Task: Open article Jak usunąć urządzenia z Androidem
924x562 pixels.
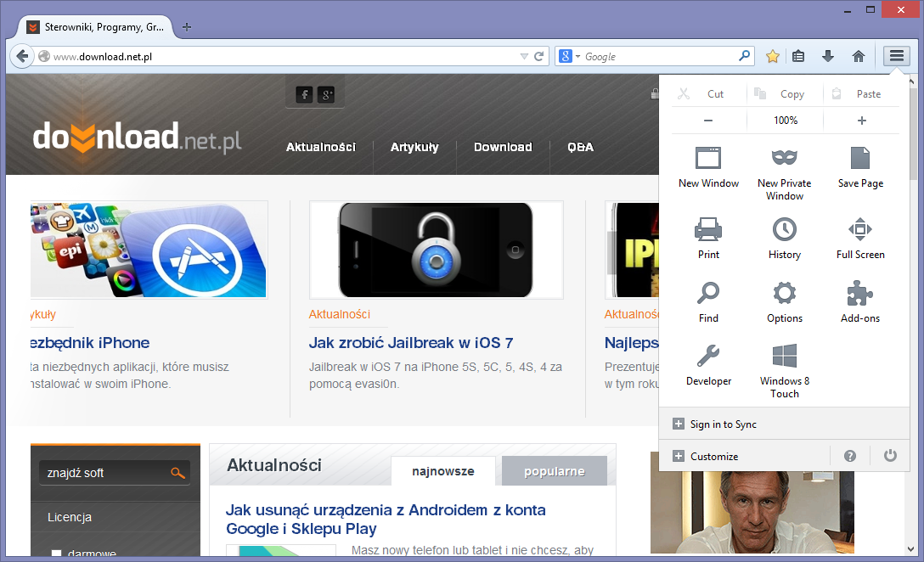Action: pyautogui.click(x=386, y=519)
